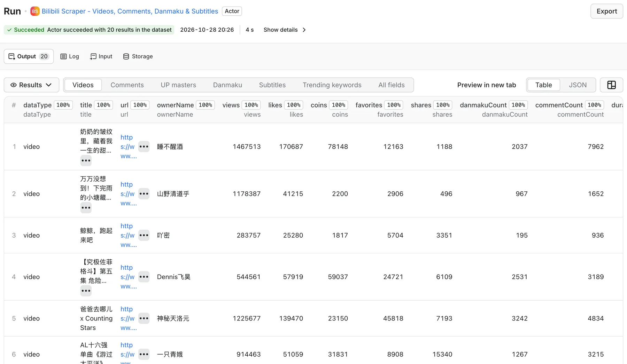Click the Bilibili Scraper BS actor logo
The height and width of the screenshot is (364, 627).
pos(35,11)
